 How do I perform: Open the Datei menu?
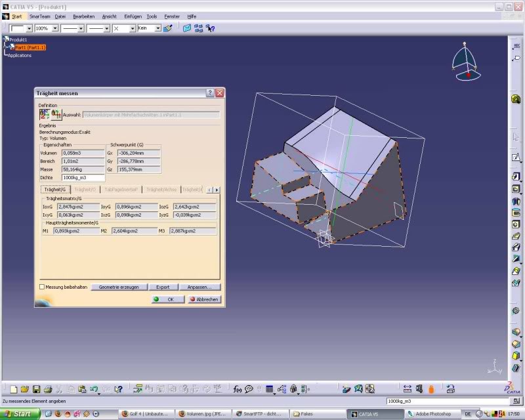coord(60,16)
